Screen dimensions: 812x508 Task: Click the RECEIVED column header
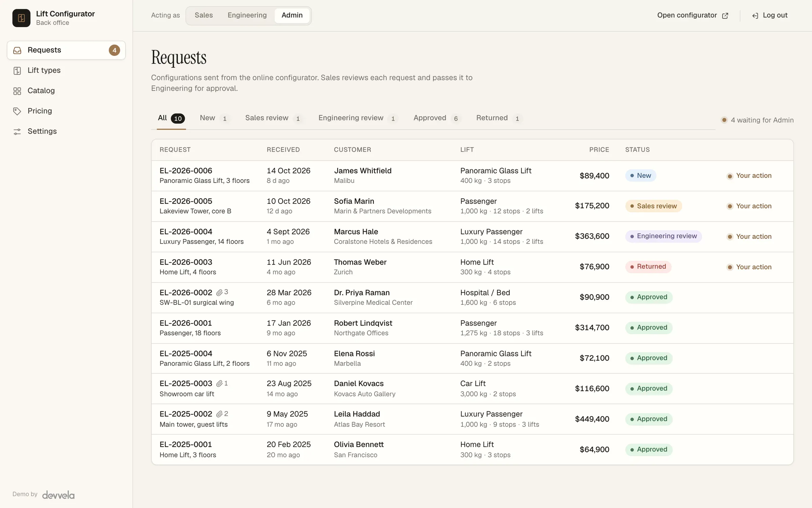[283, 150]
